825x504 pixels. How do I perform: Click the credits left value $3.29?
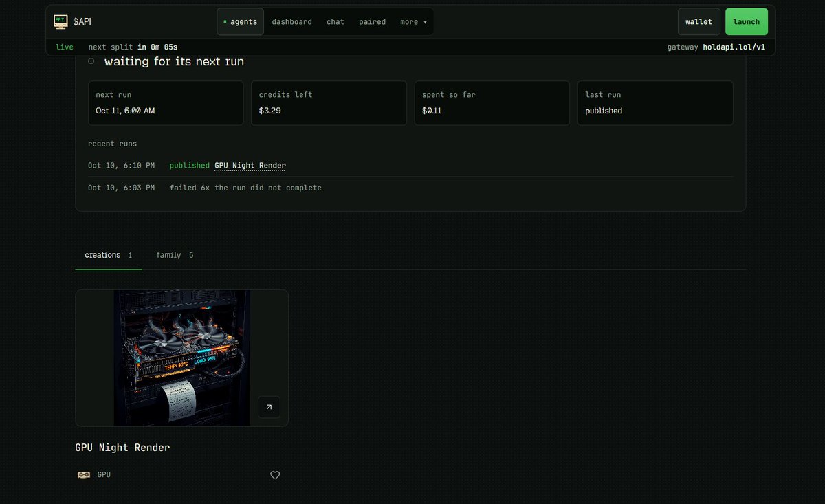269,111
